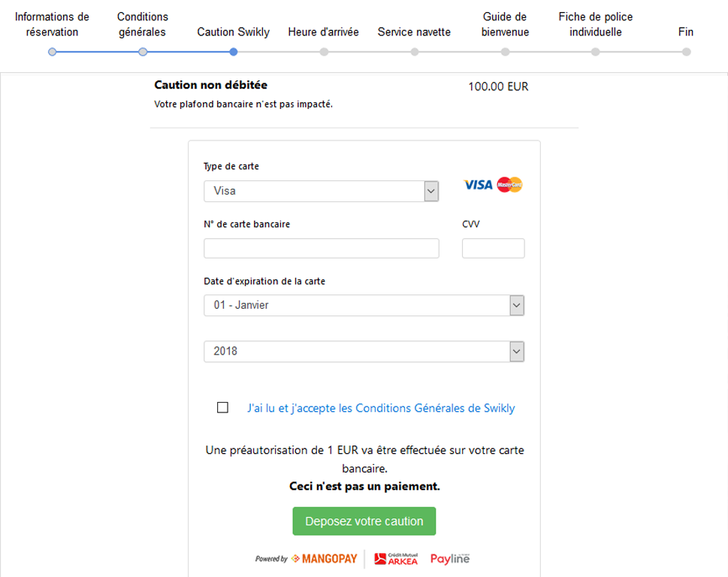Select the Heure d'arrivée step
The height and width of the screenshot is (577, 728).
(x=324, y=52)
